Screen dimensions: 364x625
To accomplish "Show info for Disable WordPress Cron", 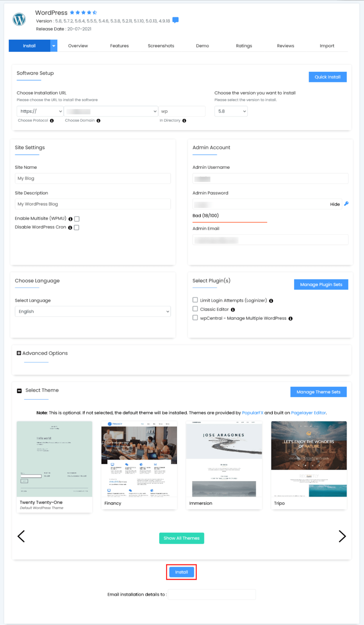I will pos(70,228).
